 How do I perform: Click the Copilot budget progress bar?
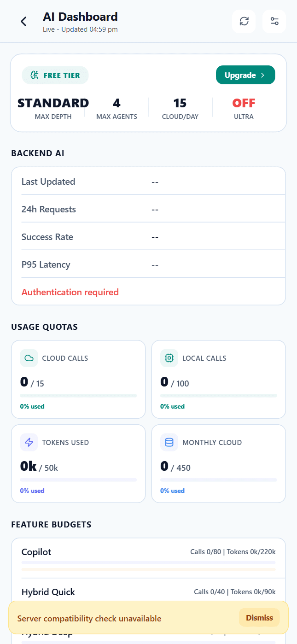point(148,562)
